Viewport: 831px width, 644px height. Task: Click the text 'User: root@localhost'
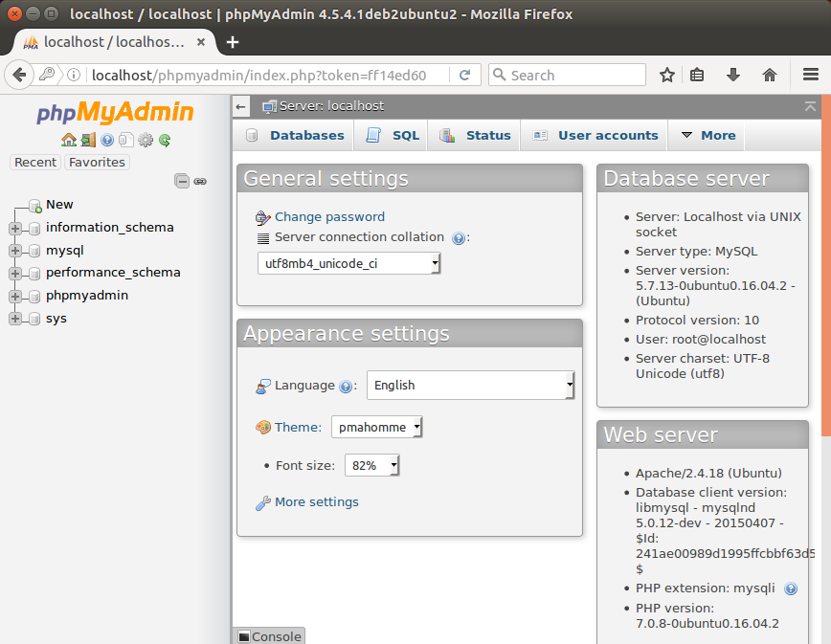(x=701, y=339)
